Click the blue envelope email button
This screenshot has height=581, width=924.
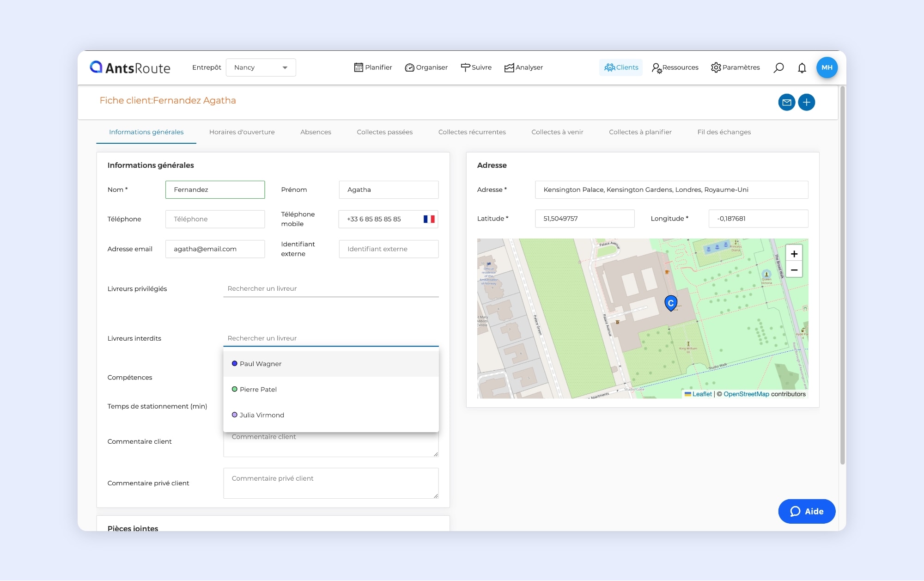pos(786,102)
